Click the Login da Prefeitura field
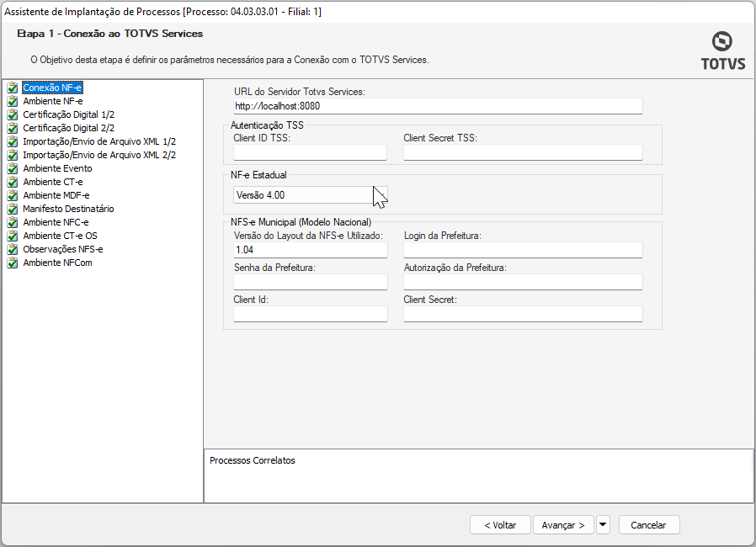 [523, 250]
